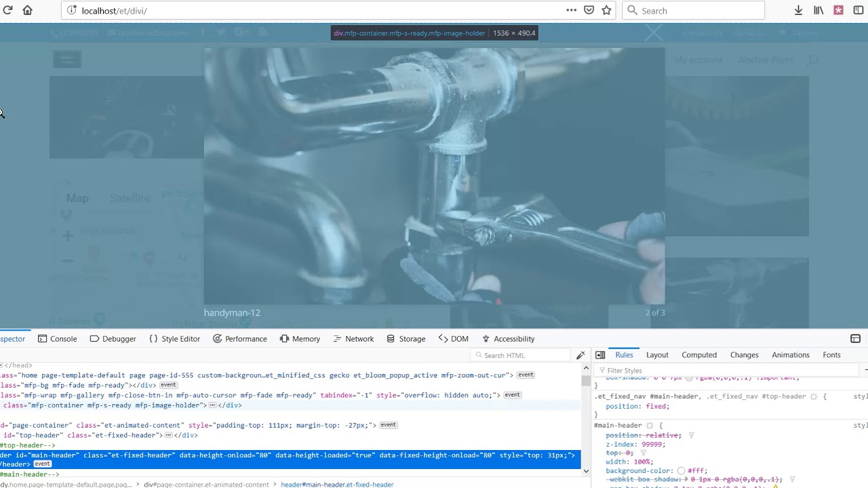Viewport: 868px width, 488px height.
Task: Pick a color with the eyedropper icon
Action: click(x=580, y=355)
